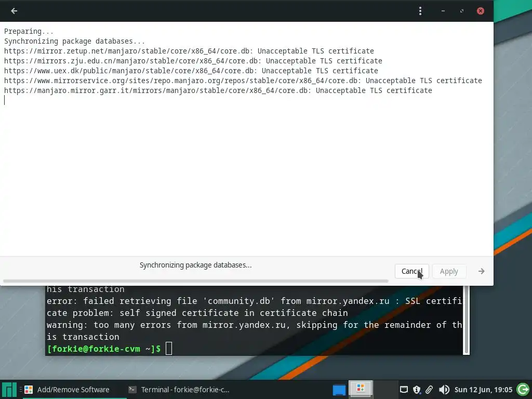This screenshot has width=532, height=399.
Task: Click the manjaro.mirror.garr.it error line
Action: [x=218, y=90]
